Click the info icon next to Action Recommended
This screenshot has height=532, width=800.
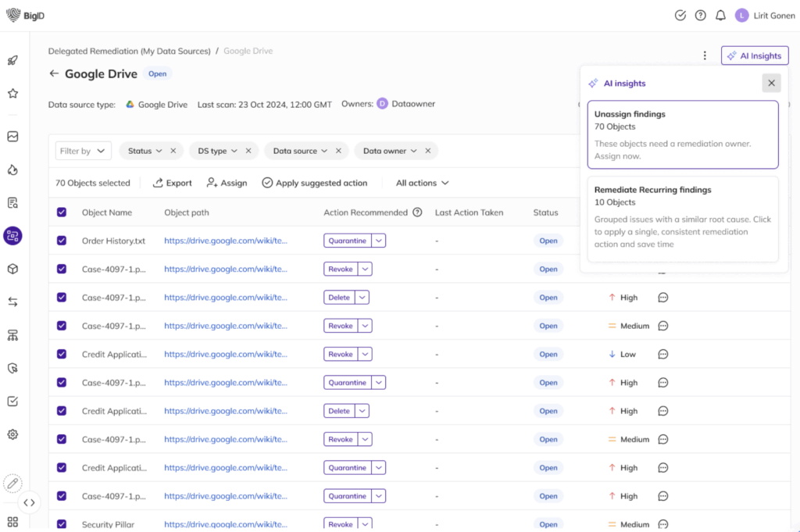coord(417,212)
